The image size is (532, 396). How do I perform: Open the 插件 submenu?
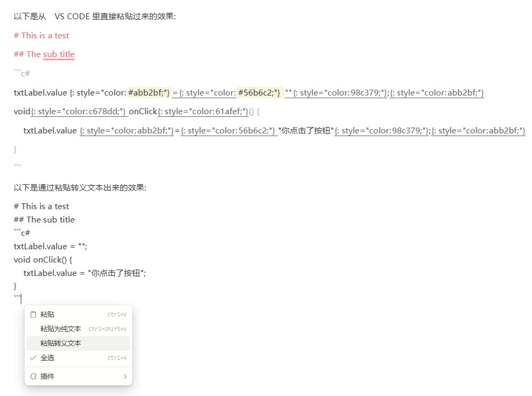[x=78, y=376]
